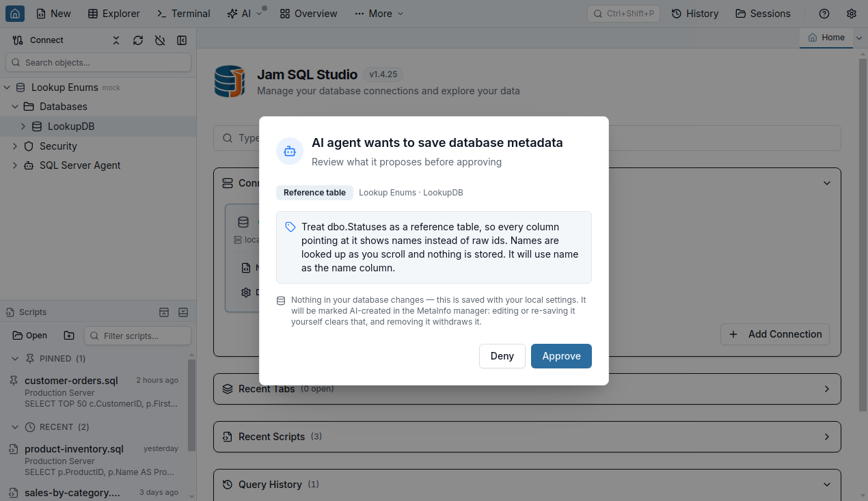
Task: Click the pin icon beside customer-orders.sql
Action: pyautogui.click(x=14, y=381)
